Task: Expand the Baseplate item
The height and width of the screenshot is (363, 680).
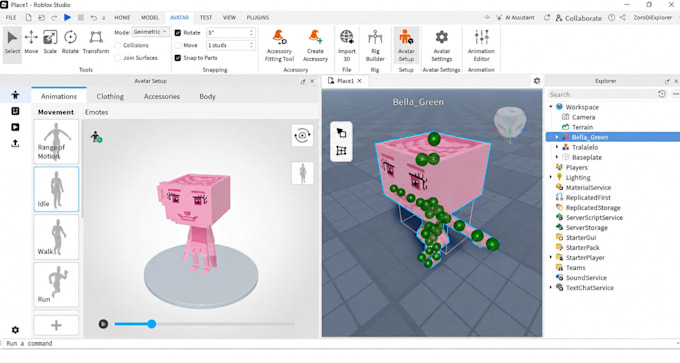Action: click(x=557, y=157)
